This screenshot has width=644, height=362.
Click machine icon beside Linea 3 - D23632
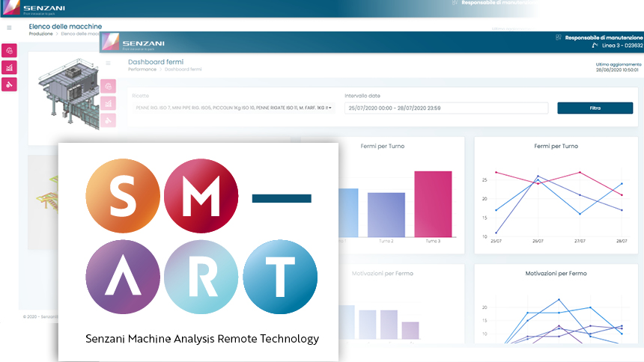pos(595,45)
